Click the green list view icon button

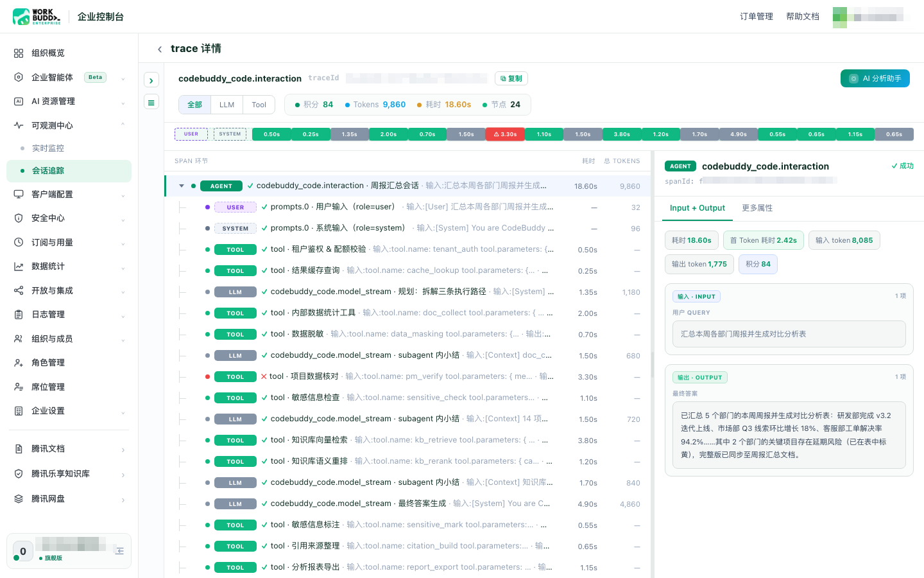point(151,102)
